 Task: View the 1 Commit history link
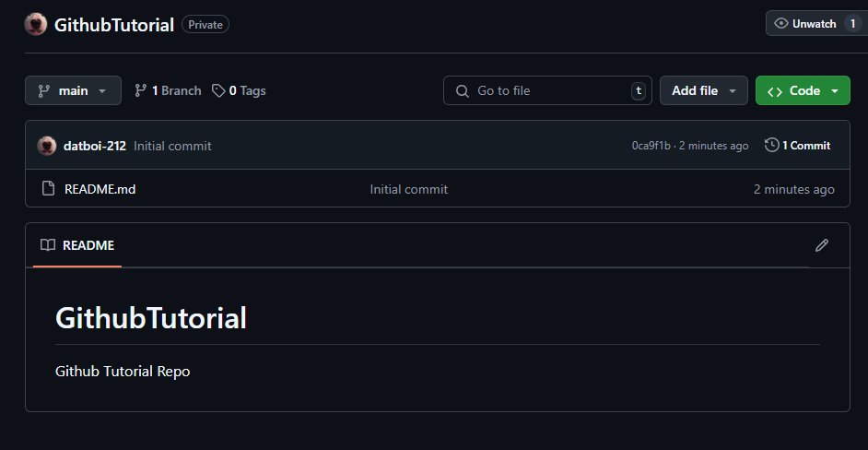coord(806,146)
